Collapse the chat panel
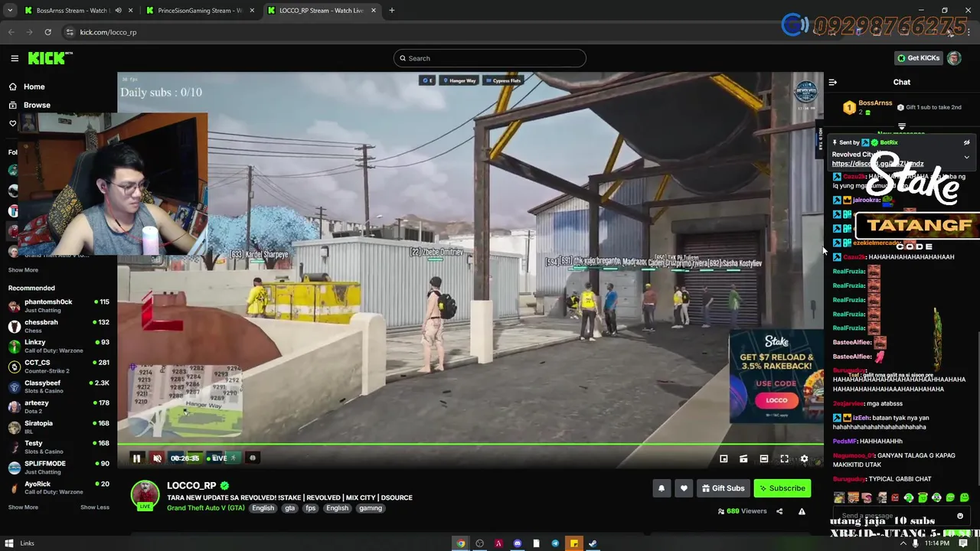Screen dimensions: 980x551 833,82
